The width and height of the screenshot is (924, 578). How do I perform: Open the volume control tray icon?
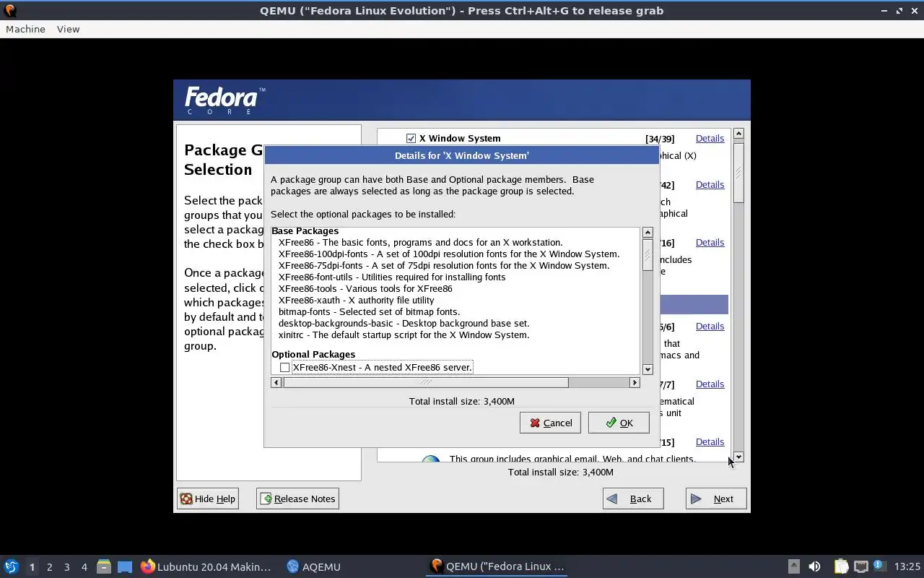[x=814, y=566]
